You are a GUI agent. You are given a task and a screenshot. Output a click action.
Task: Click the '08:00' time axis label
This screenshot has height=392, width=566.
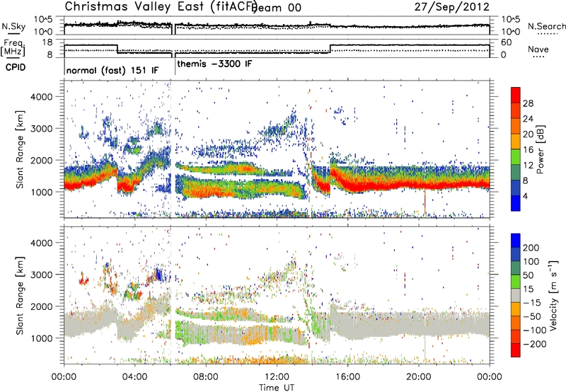point(206,377)
